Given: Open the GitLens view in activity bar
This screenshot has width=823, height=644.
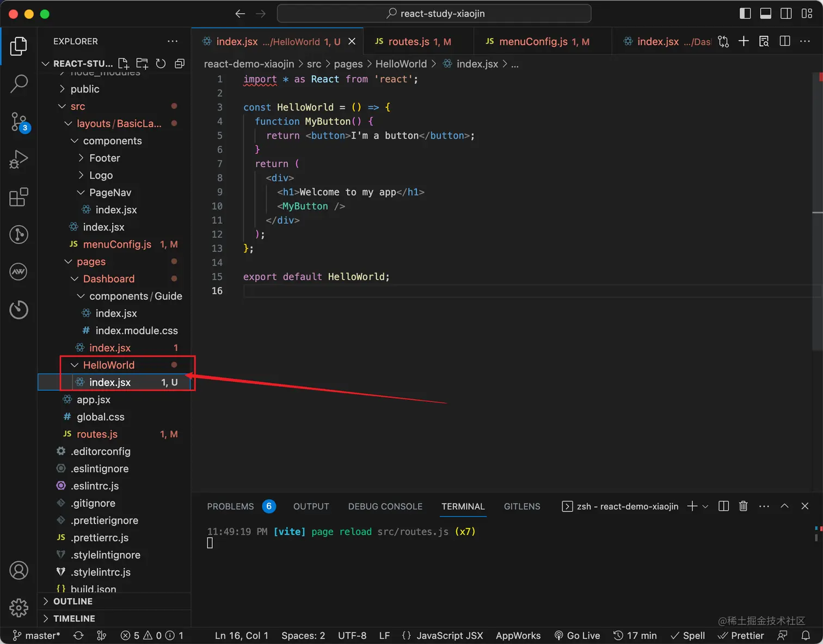Looking at the screenshot, I should tap(19, 235).
